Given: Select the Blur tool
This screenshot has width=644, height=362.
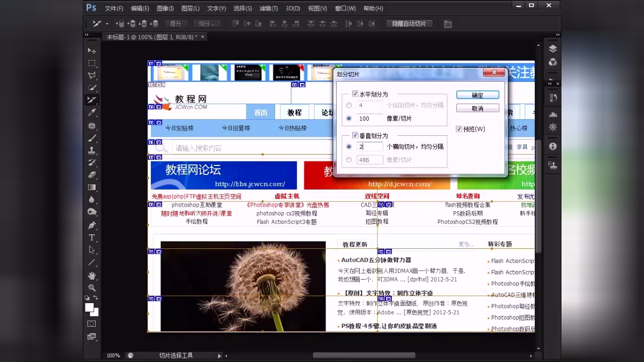Looking at the screenshot, I should coord(92,200).
